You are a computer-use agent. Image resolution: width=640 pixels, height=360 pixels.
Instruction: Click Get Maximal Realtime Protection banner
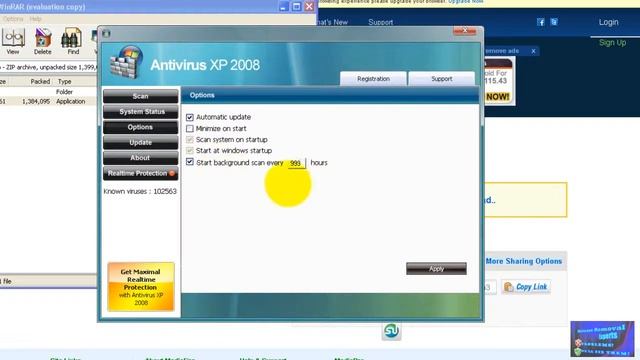point(141,287)
